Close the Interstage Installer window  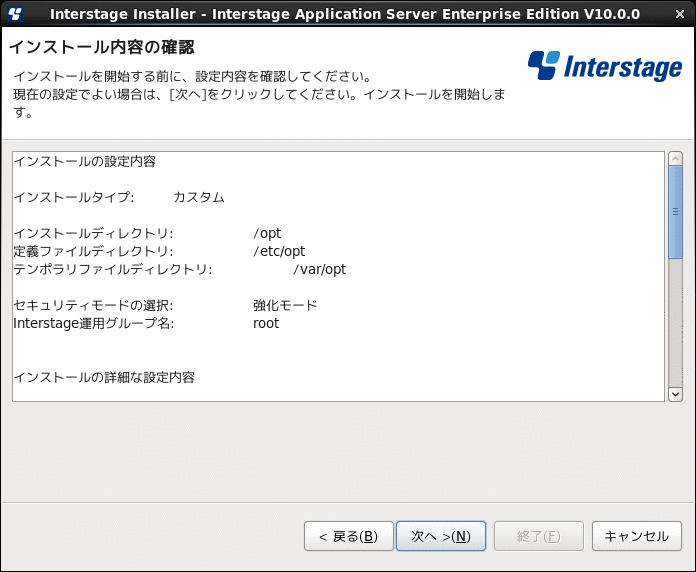(x=680, y=14)
